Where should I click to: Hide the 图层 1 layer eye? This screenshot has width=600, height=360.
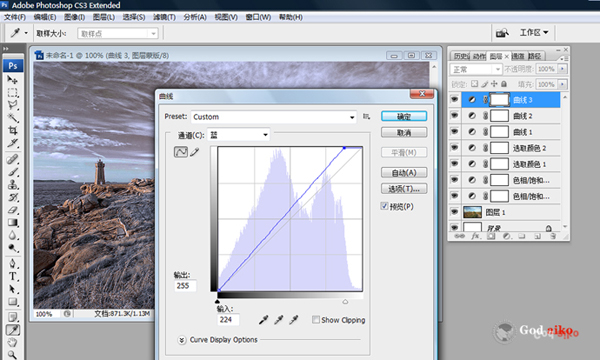coord(454,212)
